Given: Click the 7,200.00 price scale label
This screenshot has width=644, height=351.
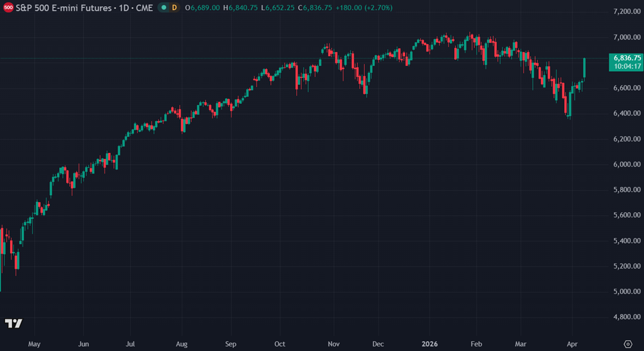Looking at the screenshot, I should [625, 11].
